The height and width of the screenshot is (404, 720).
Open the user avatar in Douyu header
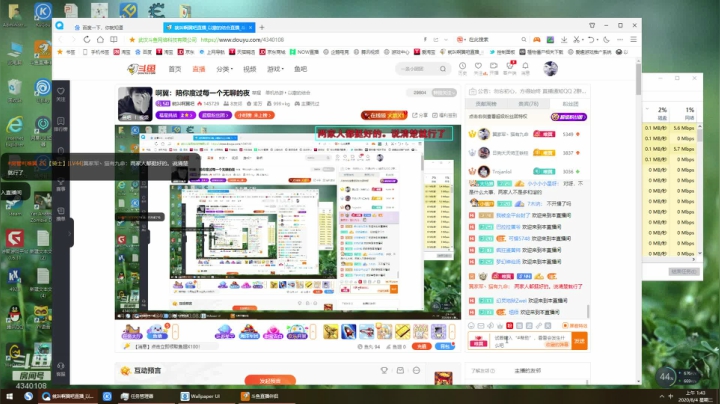[x=550, y=69]
